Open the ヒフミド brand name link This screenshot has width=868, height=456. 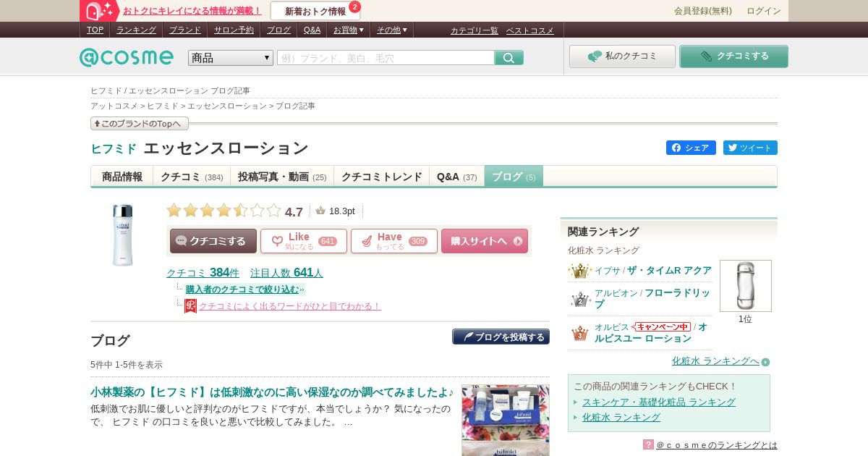click(x=114, y=149)
